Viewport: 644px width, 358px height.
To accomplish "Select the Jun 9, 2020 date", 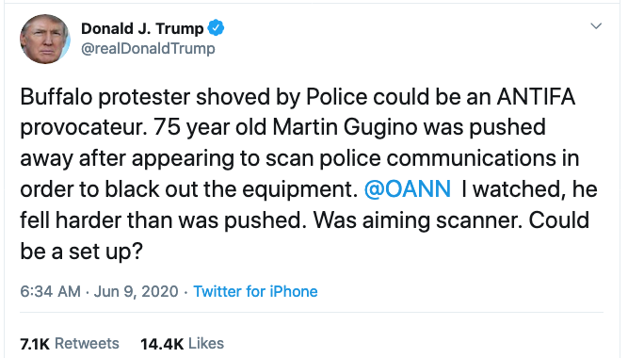I will (136, 291).
